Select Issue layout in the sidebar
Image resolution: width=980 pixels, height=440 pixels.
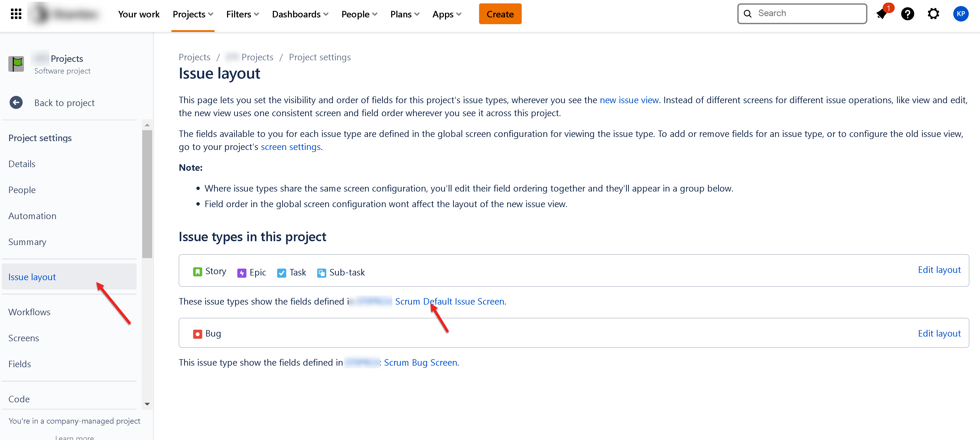69,277
